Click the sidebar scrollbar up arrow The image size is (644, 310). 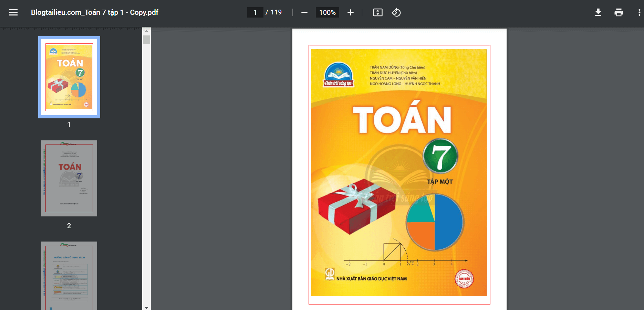pyautogui.click(x=146, y=31)
